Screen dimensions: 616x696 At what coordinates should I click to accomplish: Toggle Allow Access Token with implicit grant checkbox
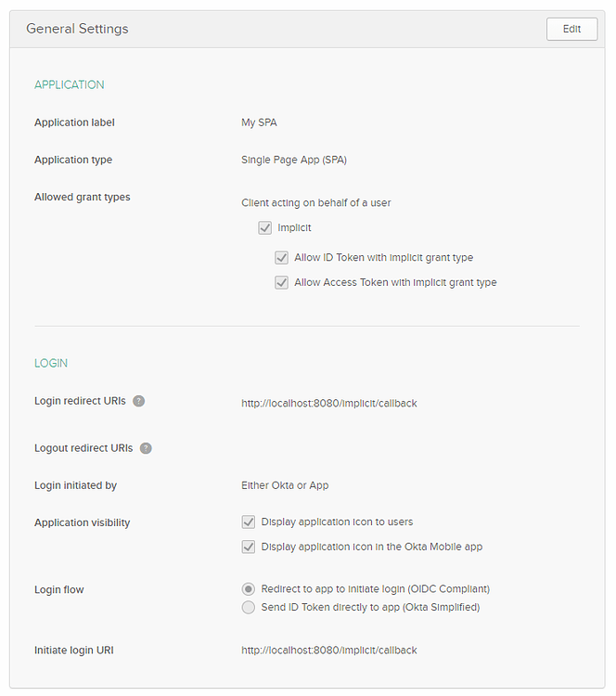(282, 283)
